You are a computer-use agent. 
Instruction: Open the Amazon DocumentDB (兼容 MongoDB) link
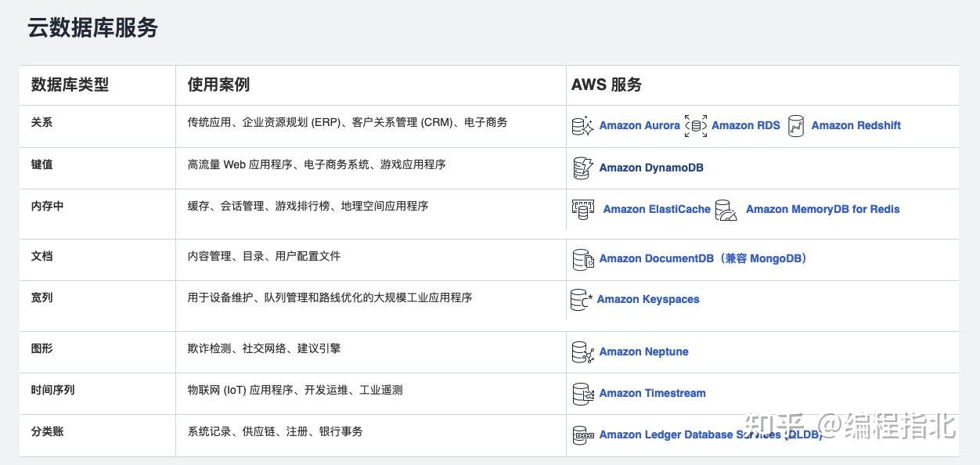coord(703,258)
